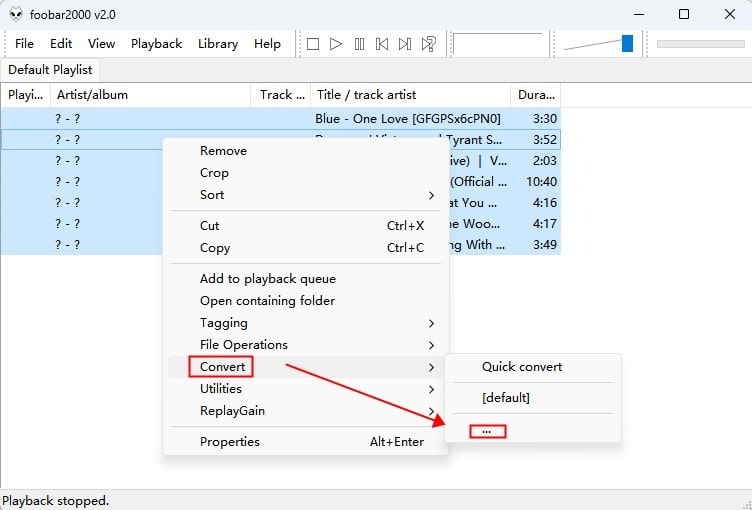
Task: Choose Add to playback queue
Action: coord(305,279)
